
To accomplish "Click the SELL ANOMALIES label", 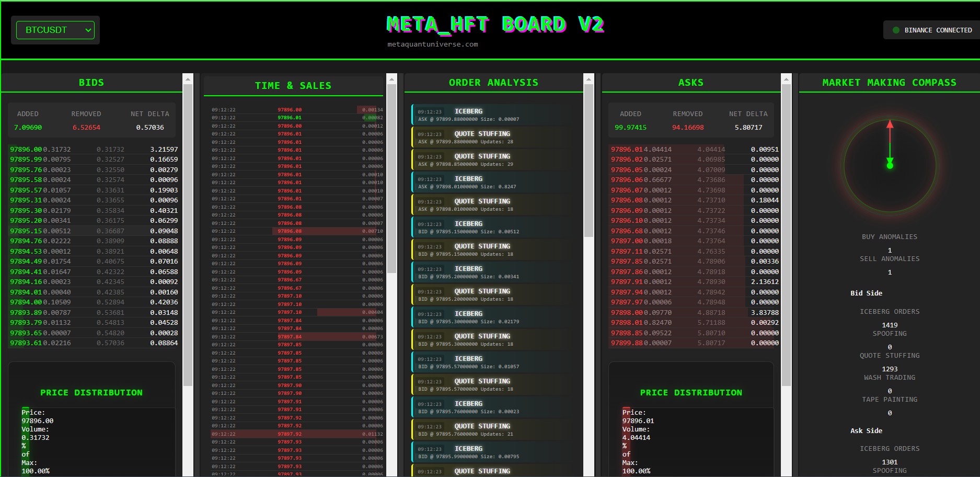I will click(x=890, y=259).
